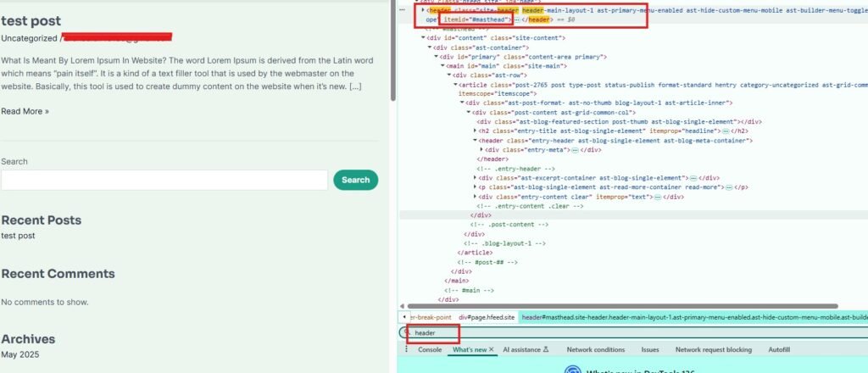Click the ellipsis badge in entry-content clear div
The width and height of the screenshot is (868, 373).
pos(654,197)
